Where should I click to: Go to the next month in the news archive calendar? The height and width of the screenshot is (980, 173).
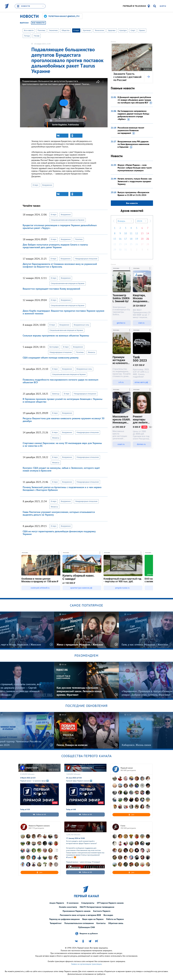point(151,221)
